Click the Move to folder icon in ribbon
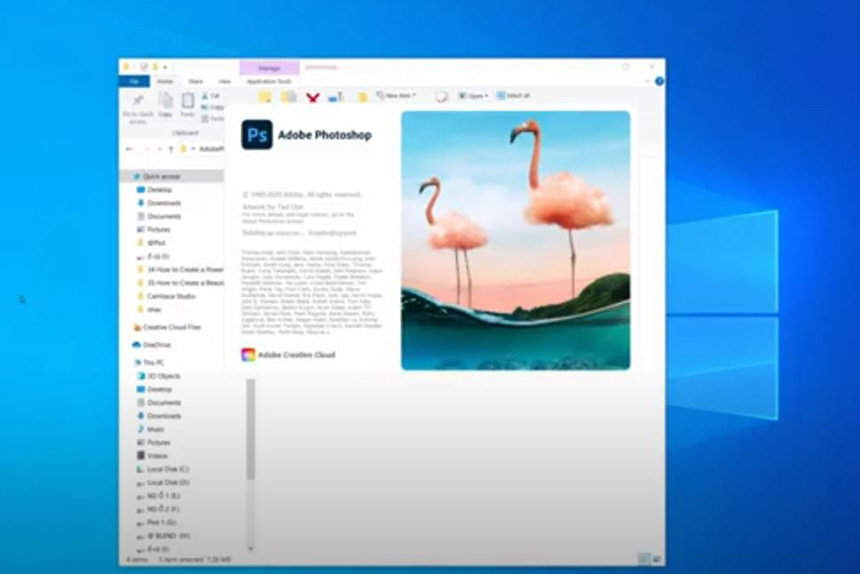Viewport: 860px width, 574px height. pos(265,98)
